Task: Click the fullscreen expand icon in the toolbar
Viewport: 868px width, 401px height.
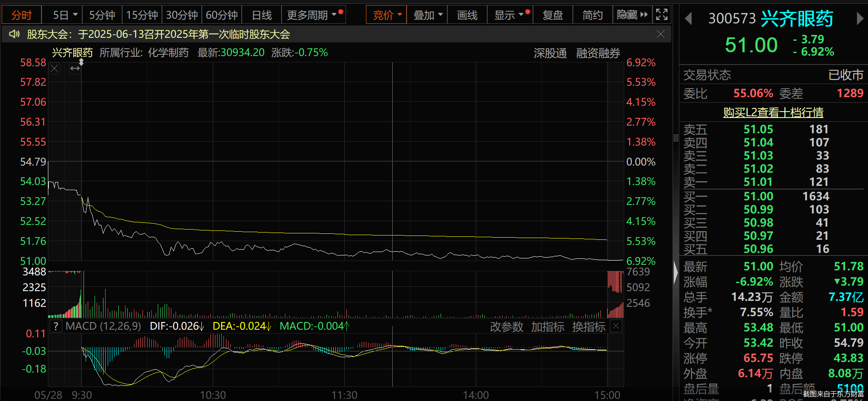Action: pos(661,15)
